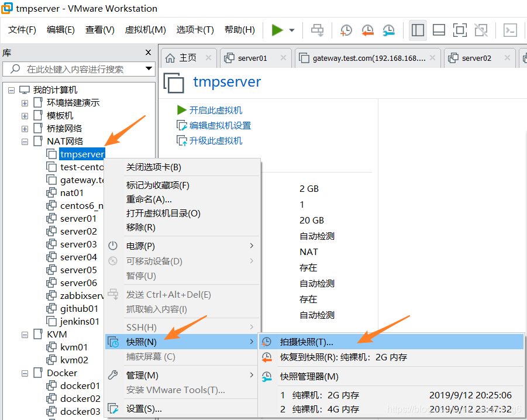Open the 管理(M) submenu
The image size is (527, 420).
click(x=182, y=376)
